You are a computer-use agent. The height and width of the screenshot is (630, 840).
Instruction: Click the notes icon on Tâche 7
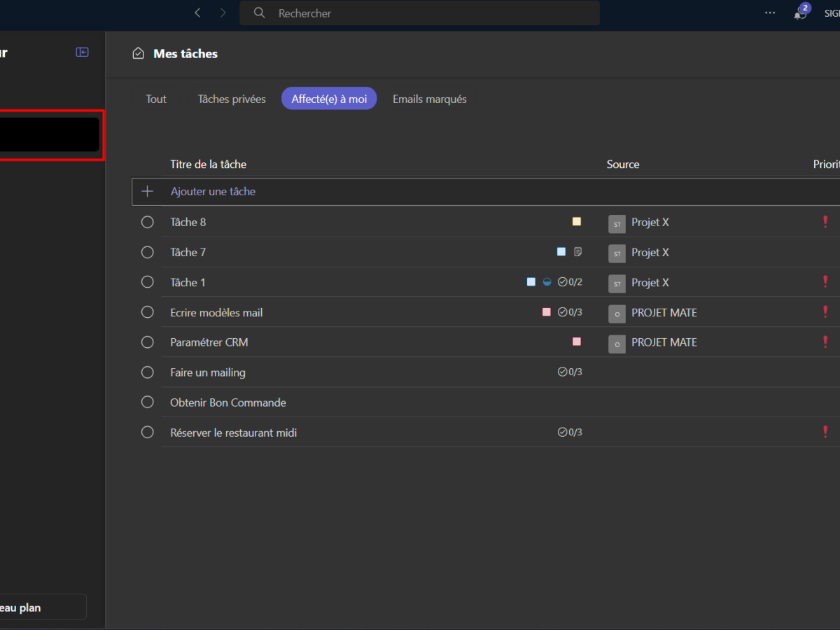coord(577,252)
